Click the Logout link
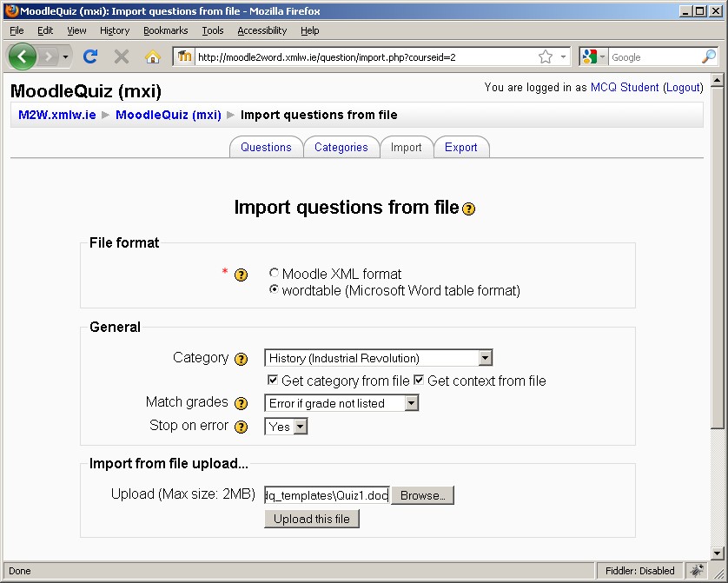Viewport: 728px width, 583px height. 683,87
